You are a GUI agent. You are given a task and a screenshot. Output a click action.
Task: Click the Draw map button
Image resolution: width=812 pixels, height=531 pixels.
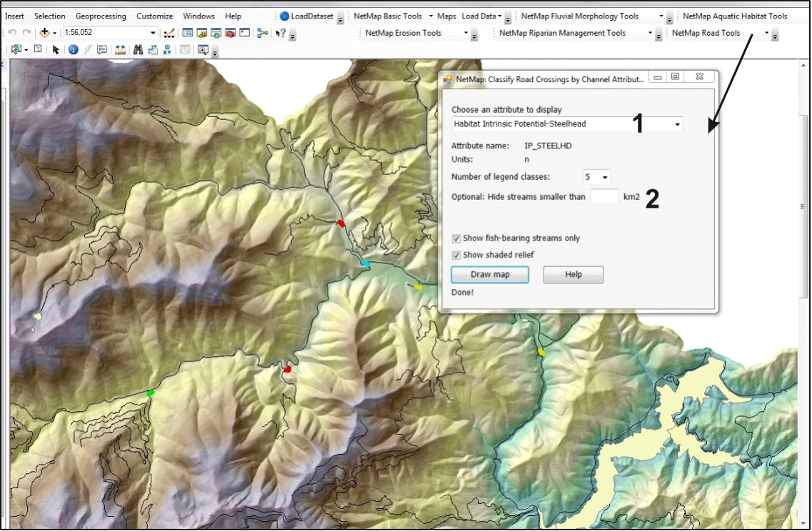coord(490,275)
